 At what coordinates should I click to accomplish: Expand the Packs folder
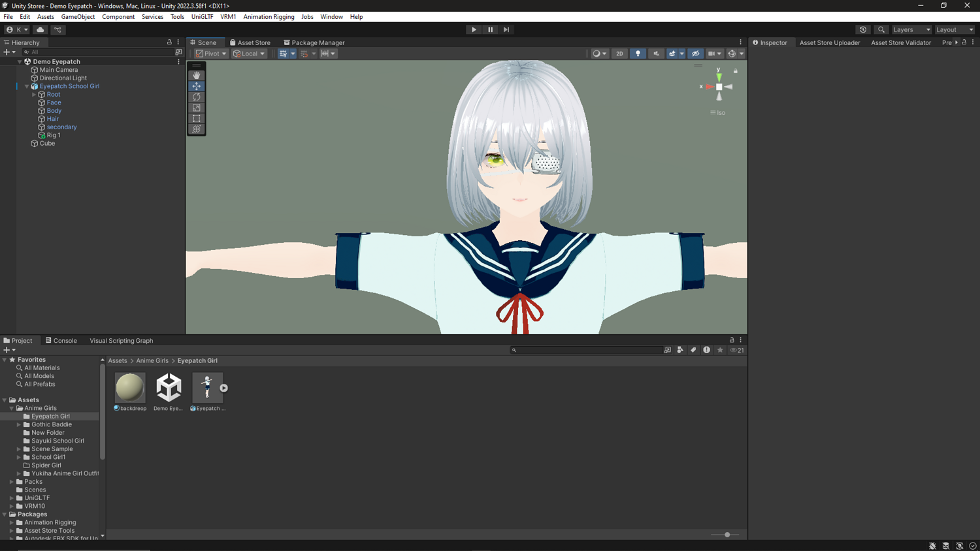(12, 482)
